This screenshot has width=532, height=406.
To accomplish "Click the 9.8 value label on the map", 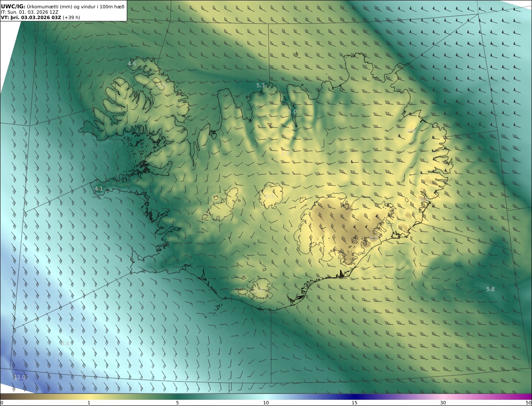I will (65, 343).
